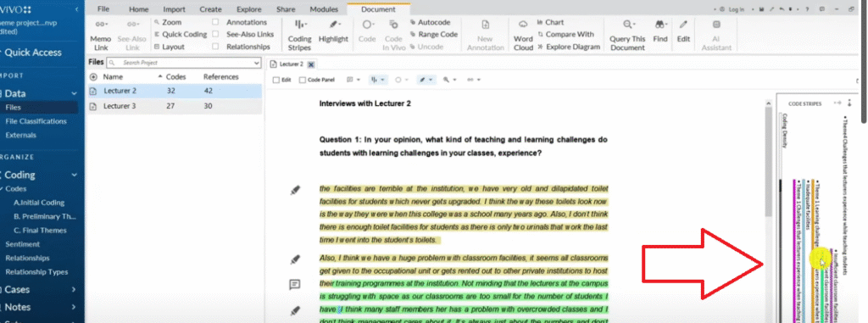The height and width of the screenshot is (323, 868).
Task: Open Relationship Types in sidebar
Action: pyautogui.click(x=36, y=272)
